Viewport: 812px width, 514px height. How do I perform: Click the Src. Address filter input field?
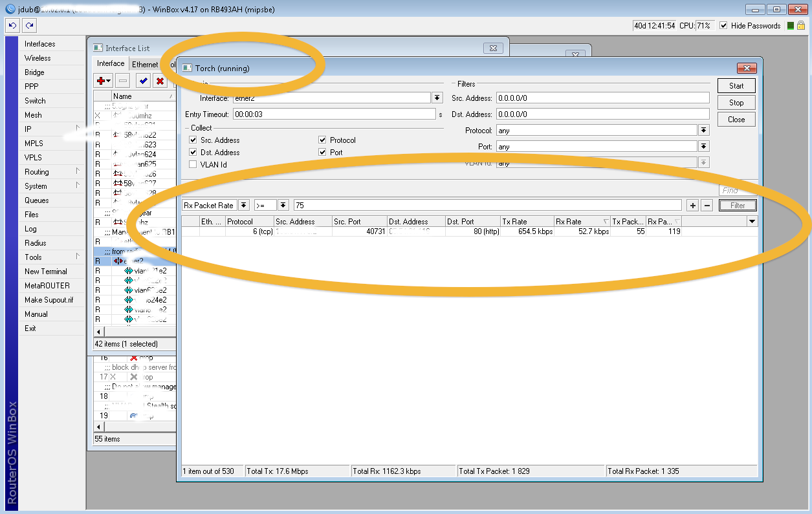(602, 98)
